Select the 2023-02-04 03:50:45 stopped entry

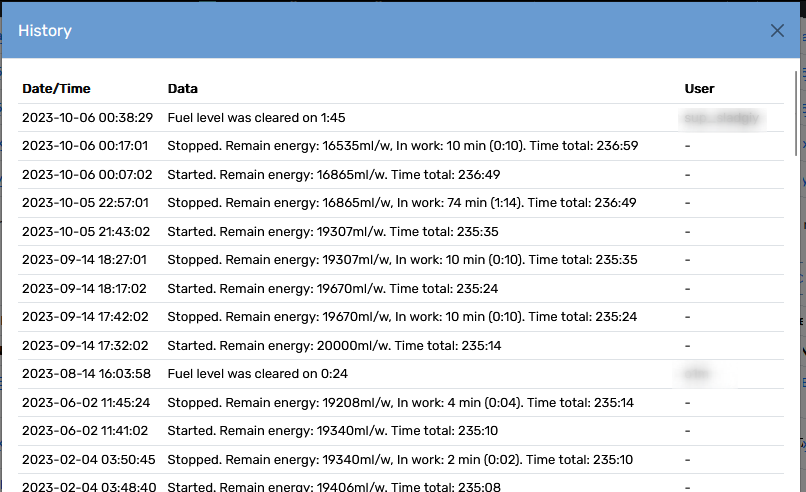click(401, 460)
